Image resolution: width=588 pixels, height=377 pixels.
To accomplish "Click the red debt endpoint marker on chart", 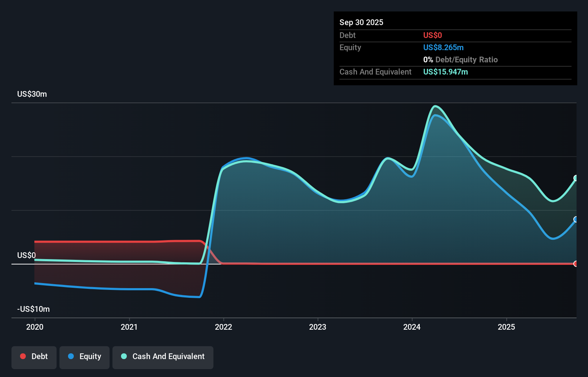I will coord(576,264).
